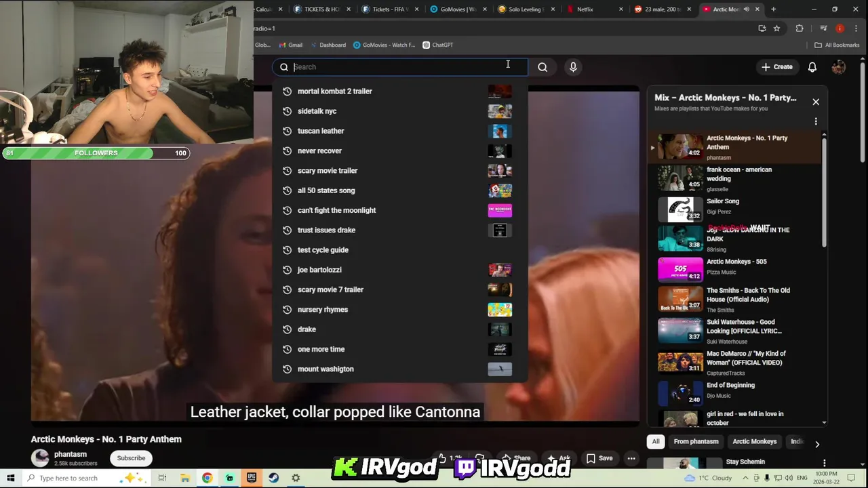This screenshot has width=868, height=488.
Task: Select 'test cycle guide' suggestion
Action: point(400,250)
